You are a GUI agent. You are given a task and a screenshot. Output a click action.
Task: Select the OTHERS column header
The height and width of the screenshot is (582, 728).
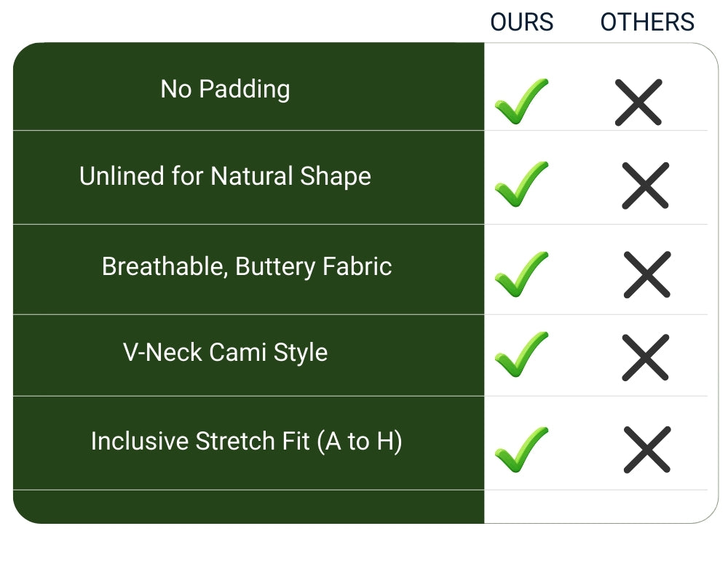point(647,23)
